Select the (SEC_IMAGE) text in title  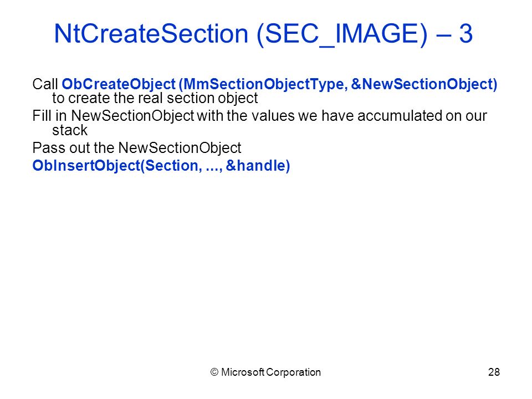[342, 34]
